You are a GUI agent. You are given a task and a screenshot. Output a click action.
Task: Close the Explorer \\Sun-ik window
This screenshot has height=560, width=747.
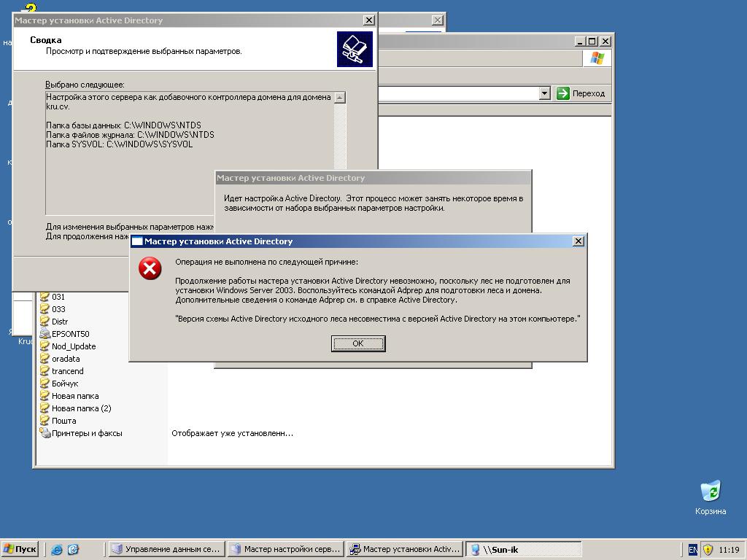tap(605, 42)
